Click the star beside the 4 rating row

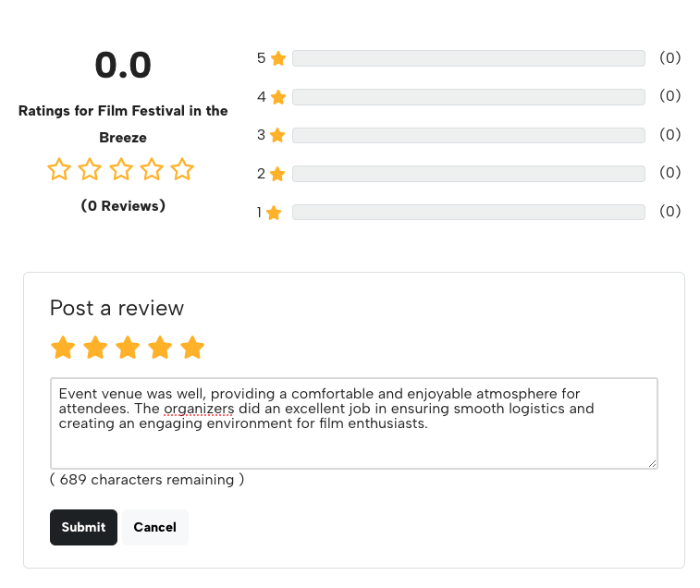click(278, 97)
